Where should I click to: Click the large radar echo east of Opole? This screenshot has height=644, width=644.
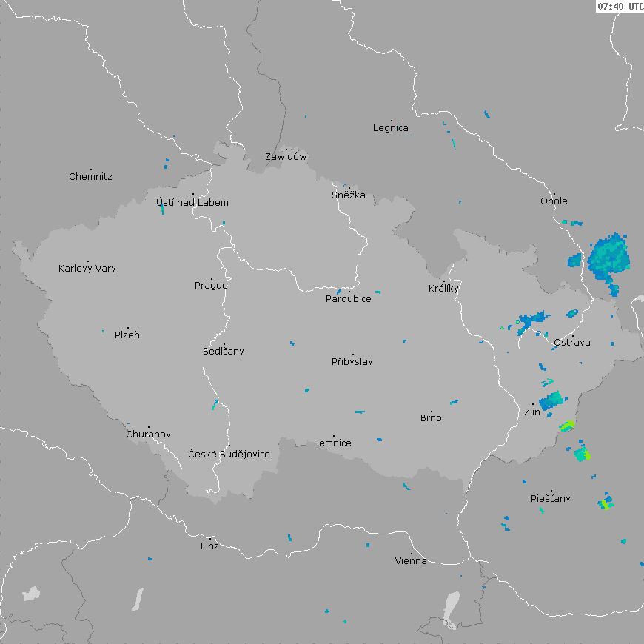point(610,257)
